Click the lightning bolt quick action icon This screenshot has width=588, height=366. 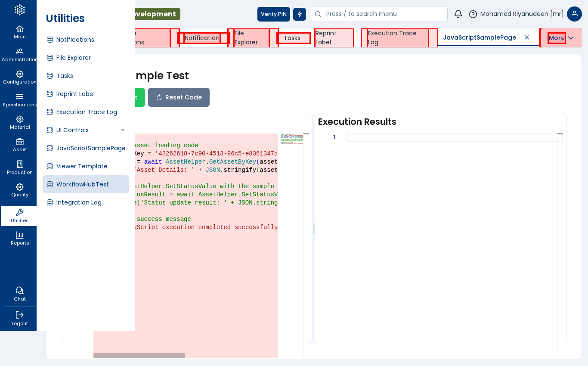tap(300, 14)
